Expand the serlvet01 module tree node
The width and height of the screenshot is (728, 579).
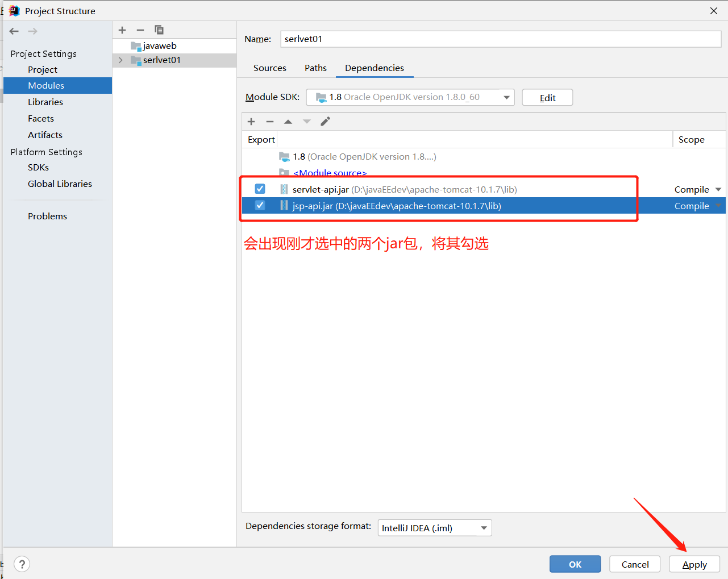120,60
